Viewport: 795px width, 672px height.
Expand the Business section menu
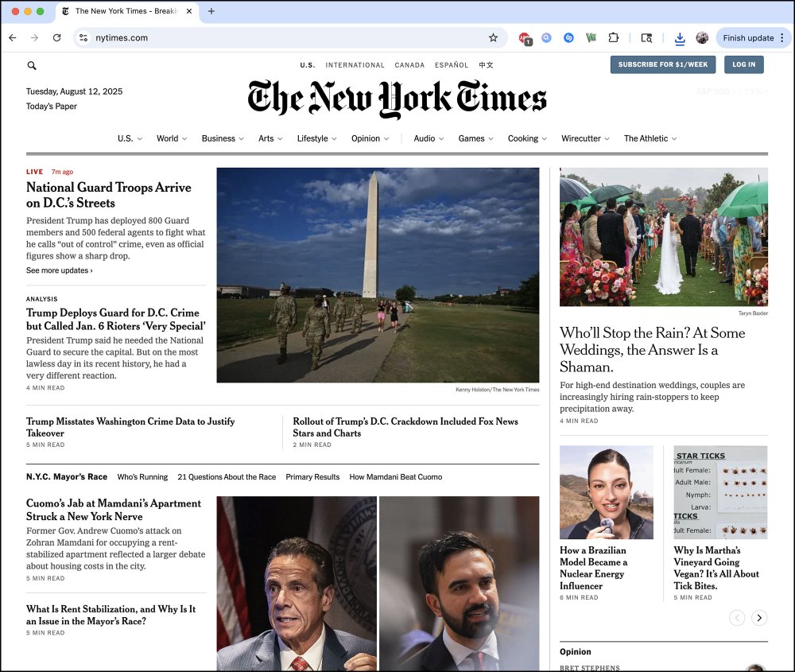point(223,138)
